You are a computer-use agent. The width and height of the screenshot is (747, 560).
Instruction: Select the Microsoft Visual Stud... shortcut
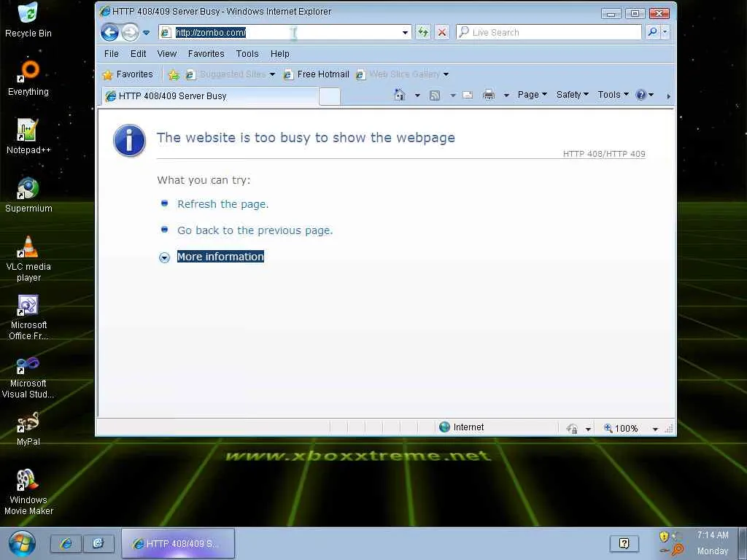(28, 376)
